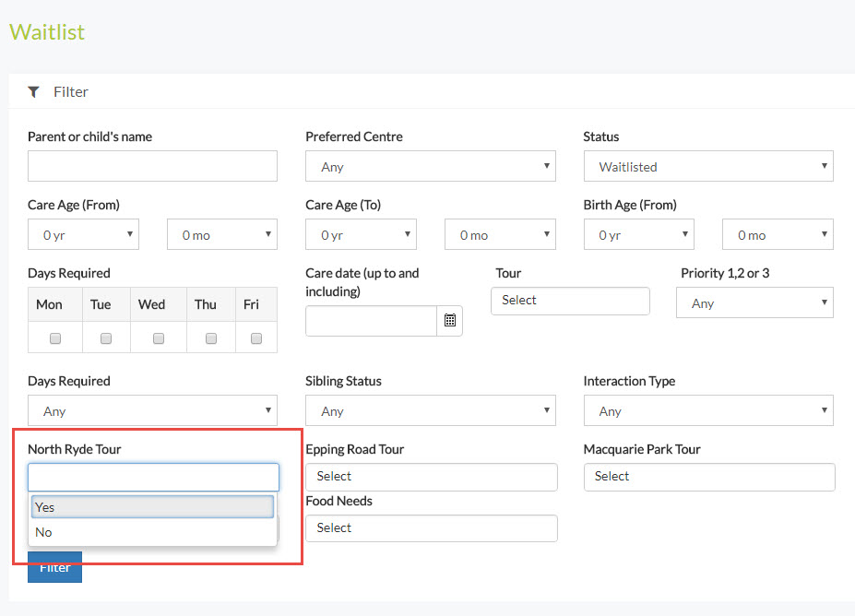Image resolution: width=855 pixels, height=616 pixels.
Task: Click the calendar icon beside Care date
Action: [449, 321]
